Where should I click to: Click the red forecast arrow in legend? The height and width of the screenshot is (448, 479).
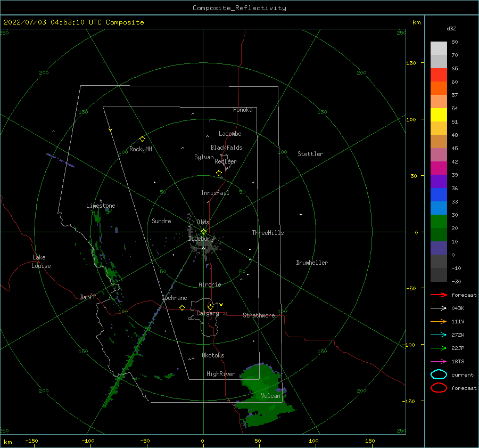[x=439, y=295]
